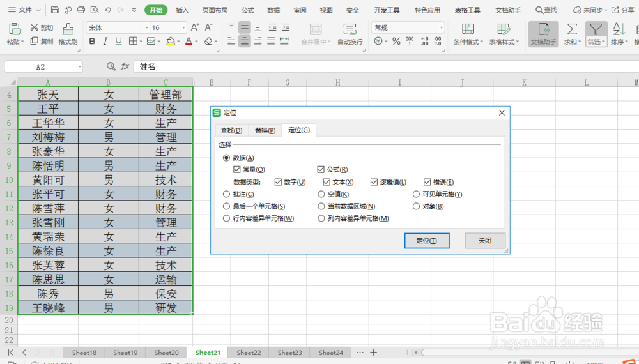Open Print Preview from quick access toolbar
The width and height of the screenshot is (639, 364).
[x=95, y=10]
